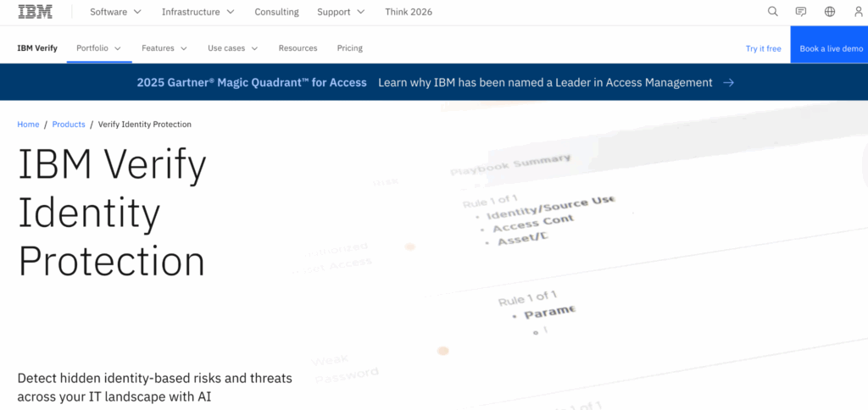868x410 pixels.
Task: Open the 2025 Gartner Magic Quadrant banner link
Action: (252, 82)
